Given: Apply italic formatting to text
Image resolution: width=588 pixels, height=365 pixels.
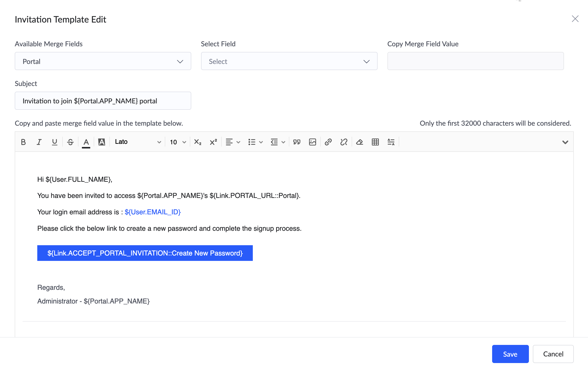Looking at the screenshot, I should coord(39,142).
